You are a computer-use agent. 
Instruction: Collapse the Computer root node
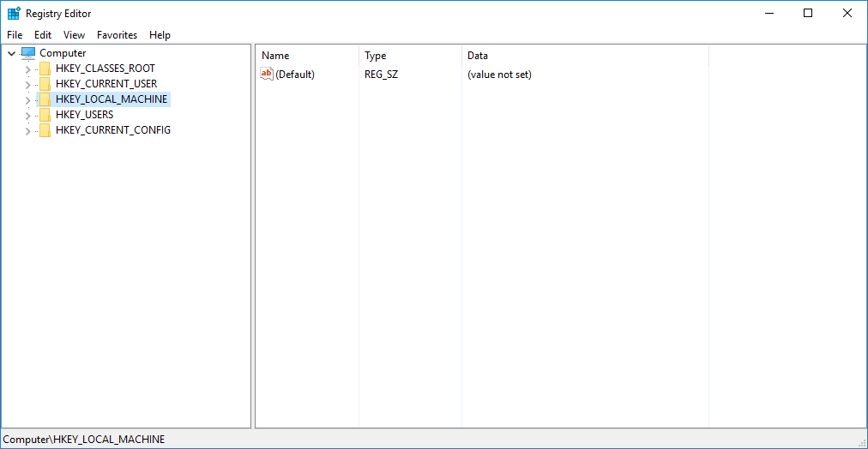point(12,54)
